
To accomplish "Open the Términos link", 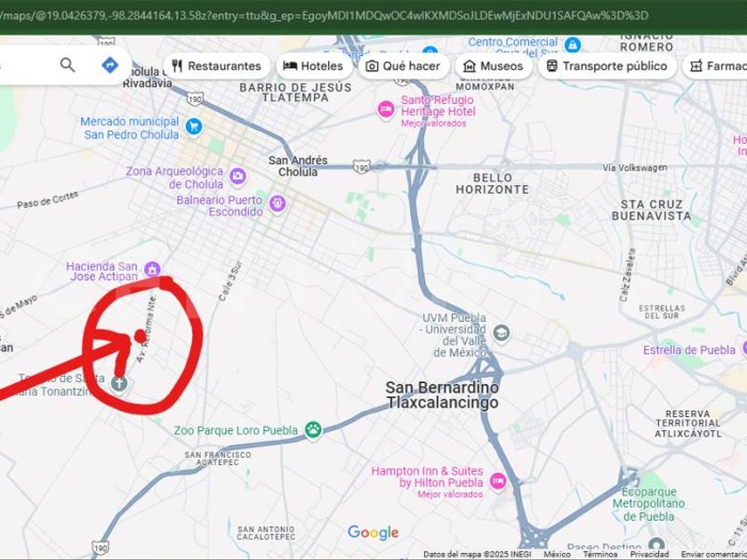I will tap(600, 555).
